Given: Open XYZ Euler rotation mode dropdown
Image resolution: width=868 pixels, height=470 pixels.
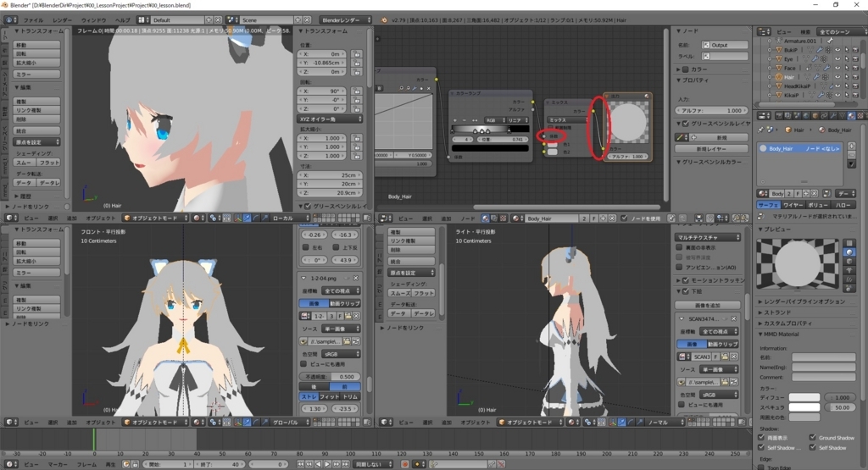Looking at the screenshot, I should point(331,119).
